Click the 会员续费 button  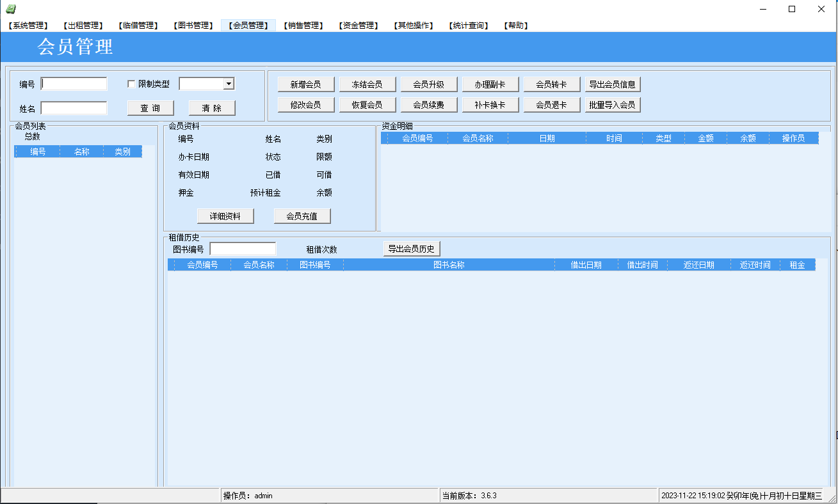pyautogui.click(x=429, y=105)
